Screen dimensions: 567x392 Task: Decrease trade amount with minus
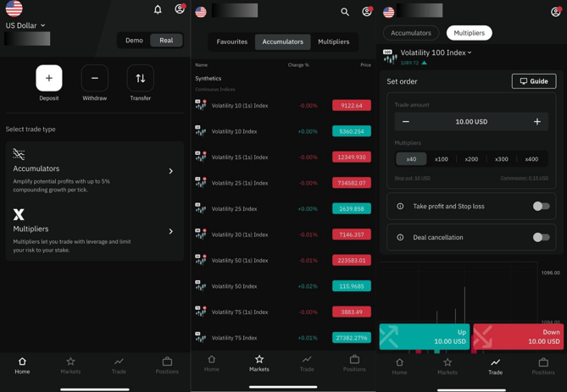(x=406, y=122)
